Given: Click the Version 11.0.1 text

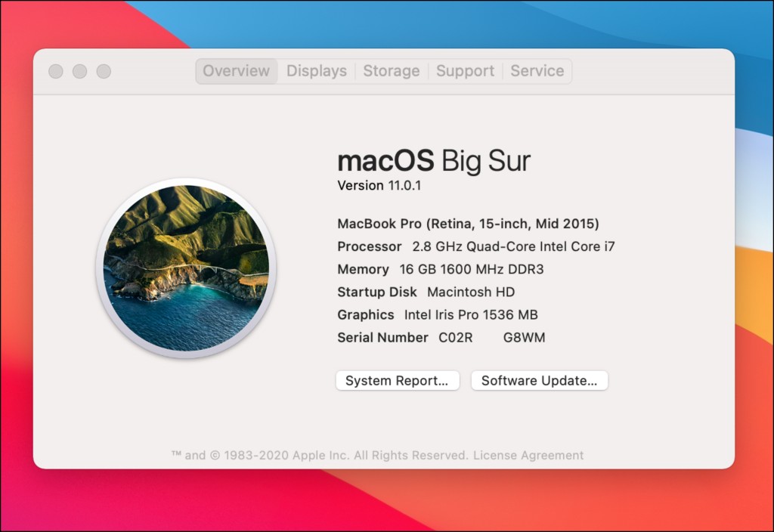Looking at the screenshot, I should click(379, 186).
